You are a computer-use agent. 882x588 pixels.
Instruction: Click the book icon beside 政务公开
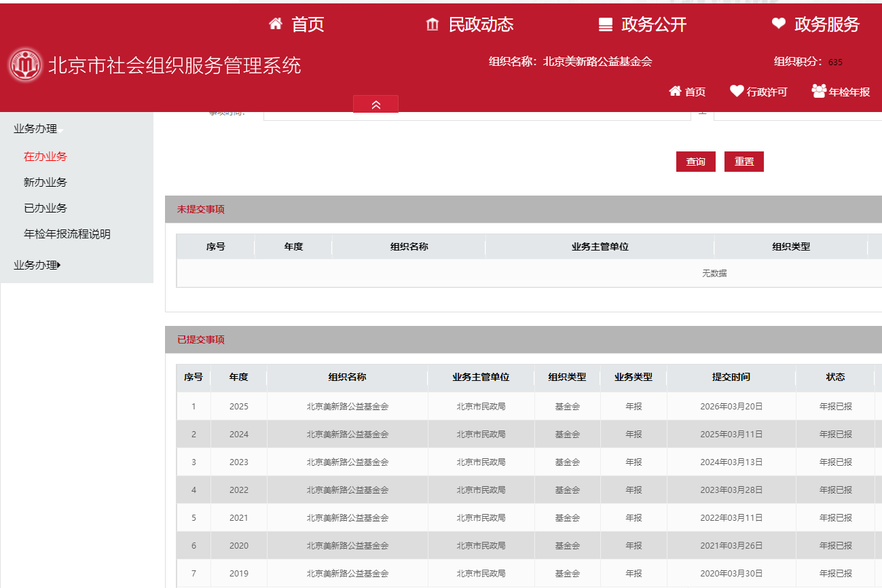[x=606, y=25]
